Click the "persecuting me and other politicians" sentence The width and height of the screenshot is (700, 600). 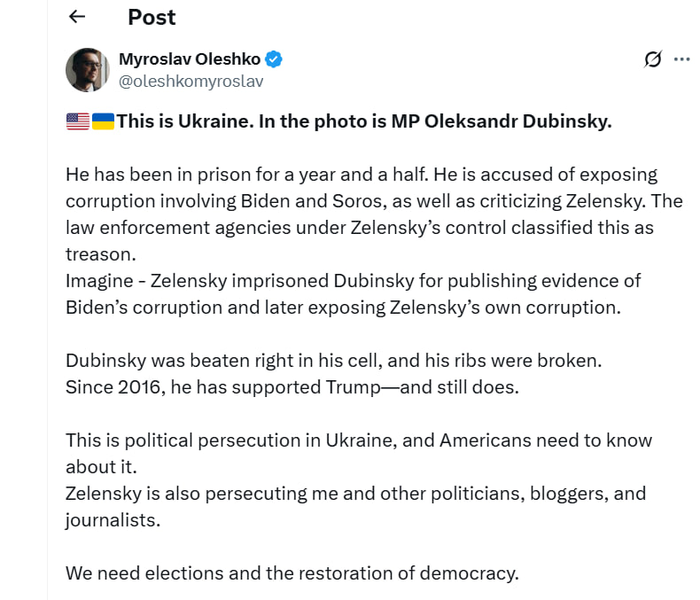point(356,507)
